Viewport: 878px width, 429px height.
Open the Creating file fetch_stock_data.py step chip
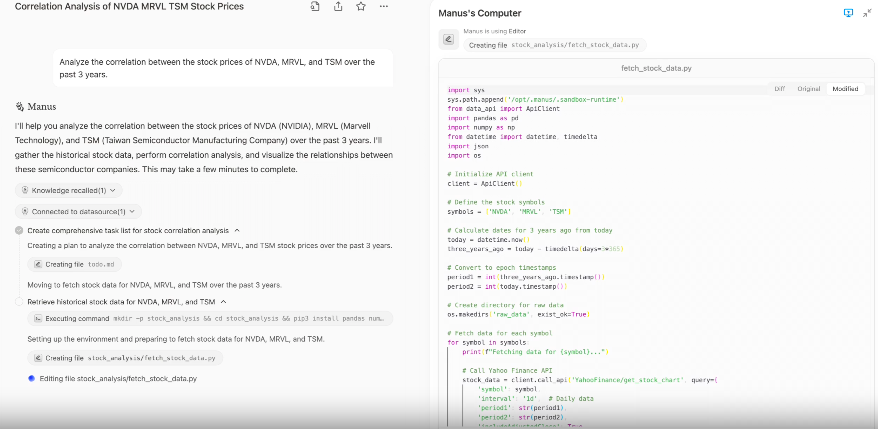click(125, 358)
